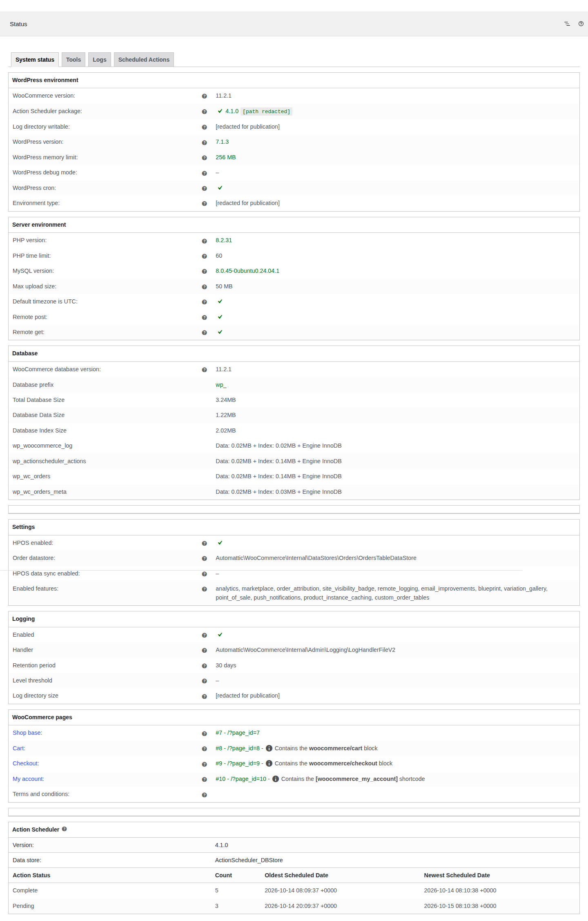Show help tip for WooCommerce database version
The width and height of the screenshot is (588, 921).
click(204, 370)
